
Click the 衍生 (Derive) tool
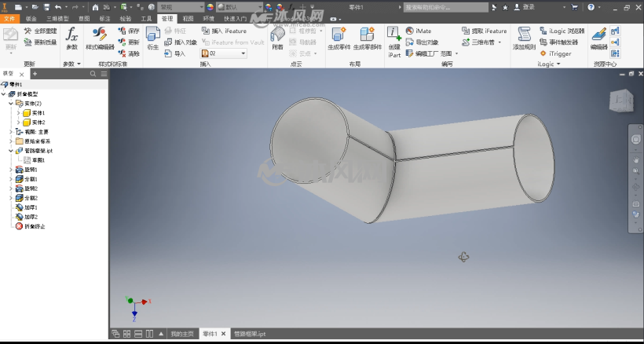click(153, 38)
